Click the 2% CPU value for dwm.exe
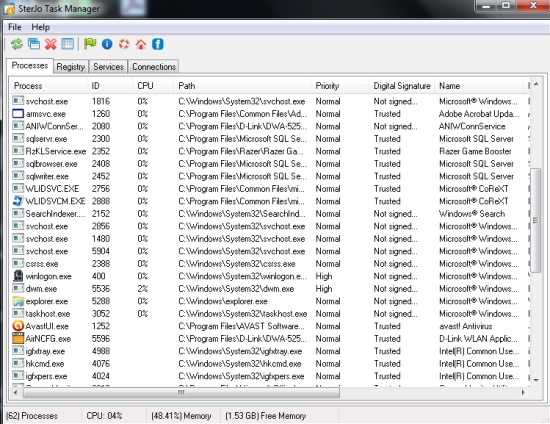The image size is (550, 424). (142, 289)
